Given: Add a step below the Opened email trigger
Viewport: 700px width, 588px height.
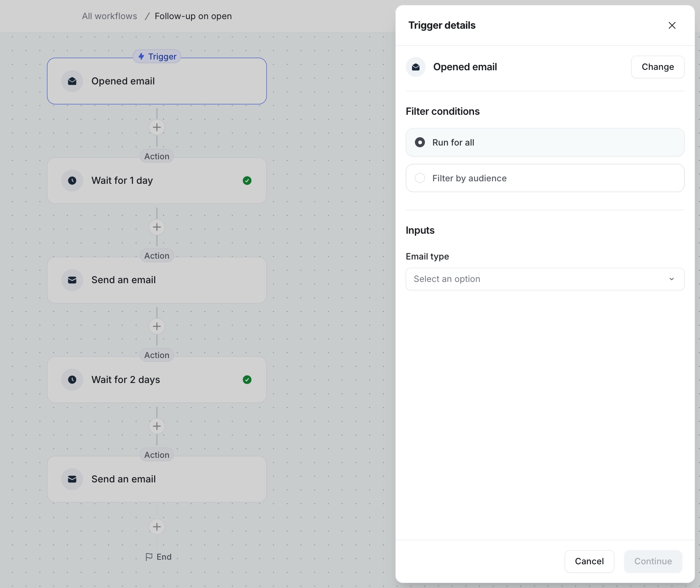Looking at the screenshot, I should [x=157, y=127].
